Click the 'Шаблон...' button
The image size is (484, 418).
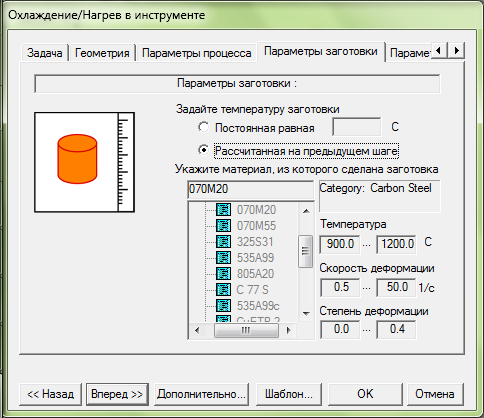pyautogui.click(x=289, y=394)
